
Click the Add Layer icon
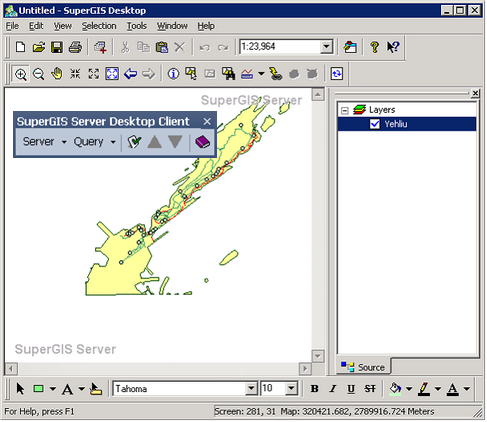coord(100,47)
